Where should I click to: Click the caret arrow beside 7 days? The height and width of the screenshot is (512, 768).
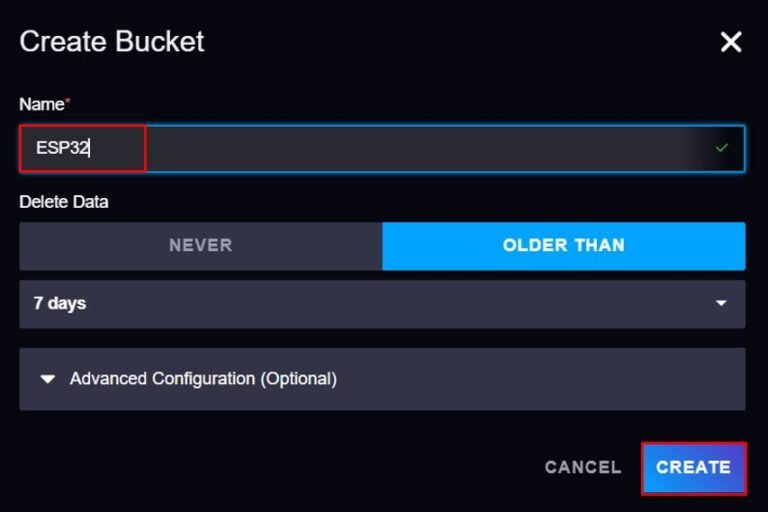[721, 304]
